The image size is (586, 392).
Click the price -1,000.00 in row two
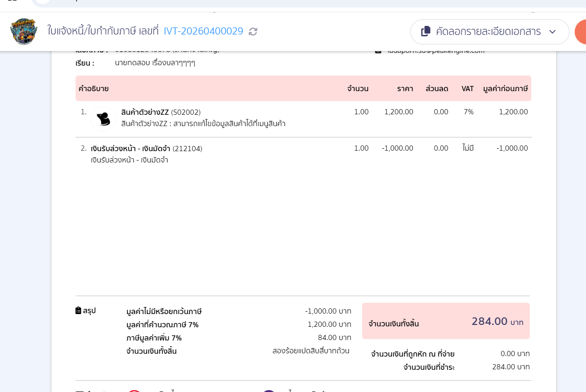(x=398, y=148)
